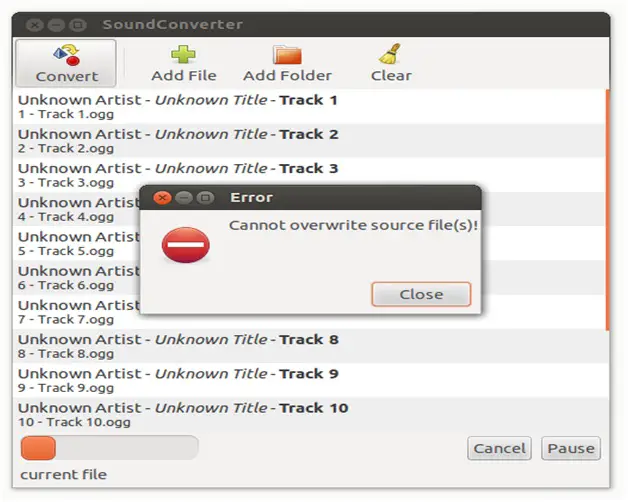Click the Clear broom icon
The height and width of the screenshot is (502, 628).
coord(390,54)
